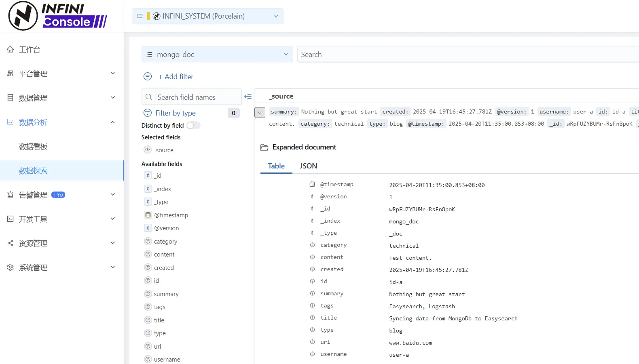
Task: Click the home icon next to 工作台
Action: pyautogui.click(x=11, y=49)
